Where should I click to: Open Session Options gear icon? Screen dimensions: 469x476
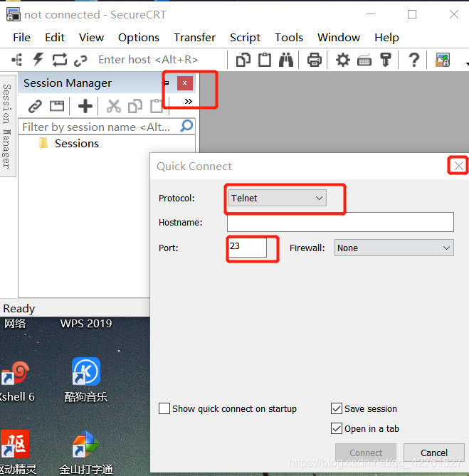(x=343, y=60)
